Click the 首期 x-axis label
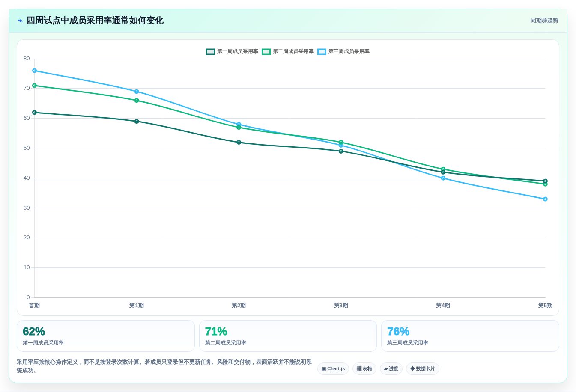Image resolution: width=576 pixels, height=392 pixels. [x=34, y=306]
